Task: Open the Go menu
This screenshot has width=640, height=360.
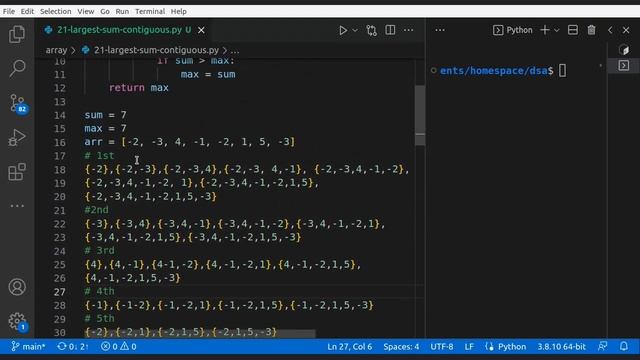Action: coord(105,11)
